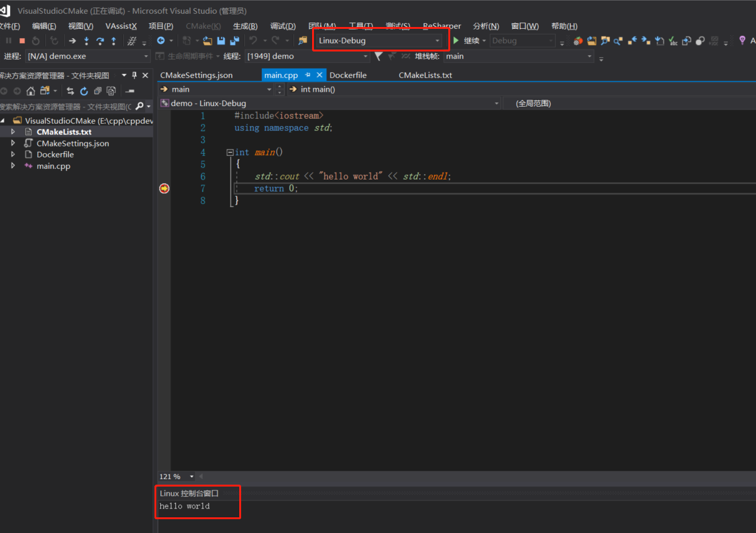This screenshot has height=533, width=756.
Task: Click the Step Out arrow icon
Action: coord(114,41)
